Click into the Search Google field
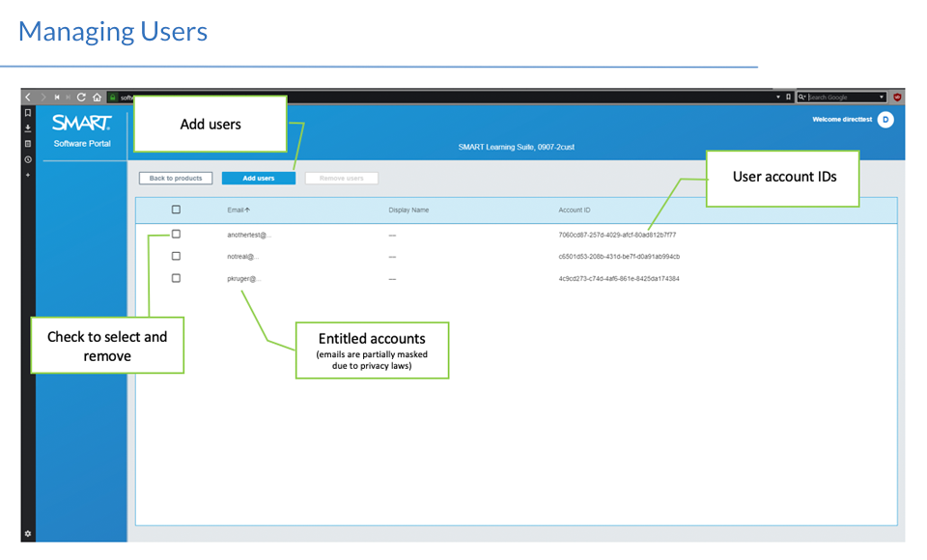 pyautogui.click(x=842, y=97)
